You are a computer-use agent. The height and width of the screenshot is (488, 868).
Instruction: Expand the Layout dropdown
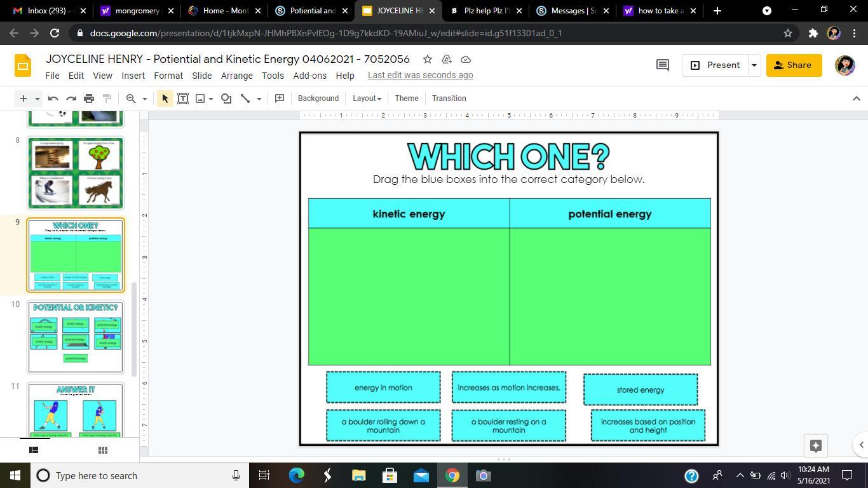[x=367, y=98]
